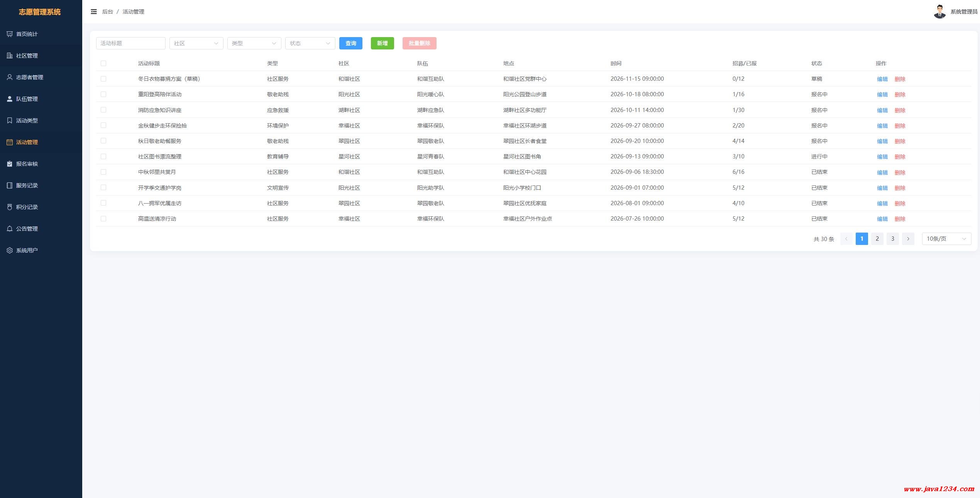
Task: Open 报名审核 clipboard icon
Action: (x=10, y=164)
